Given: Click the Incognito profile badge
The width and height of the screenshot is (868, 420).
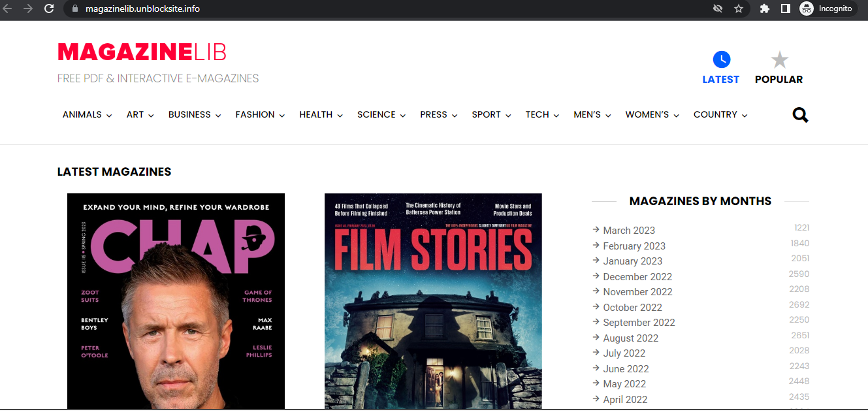Looking at the screenshot, I should click(x=827, y=8).
